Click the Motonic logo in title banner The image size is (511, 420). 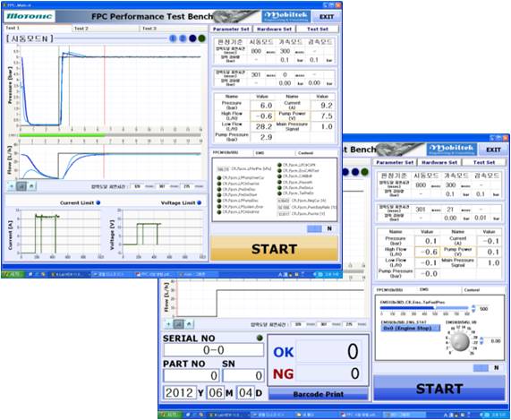click(30, 16)
